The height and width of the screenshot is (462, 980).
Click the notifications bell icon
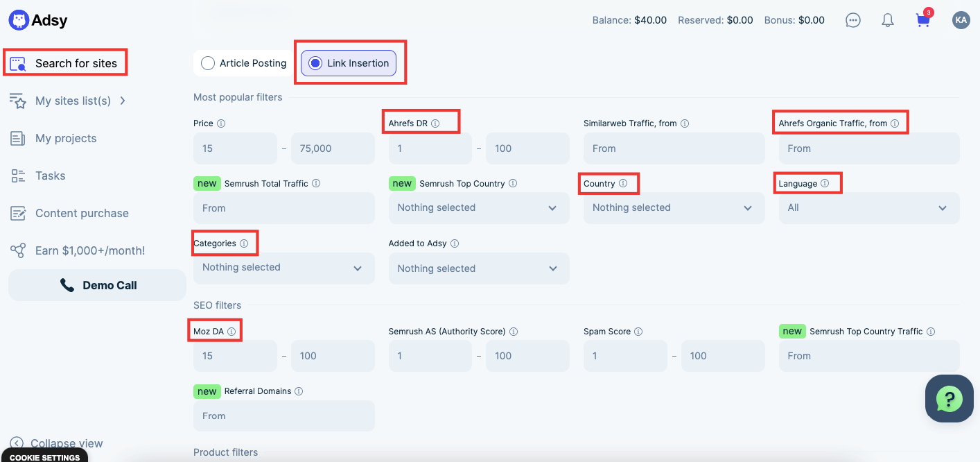pos(888,20)
